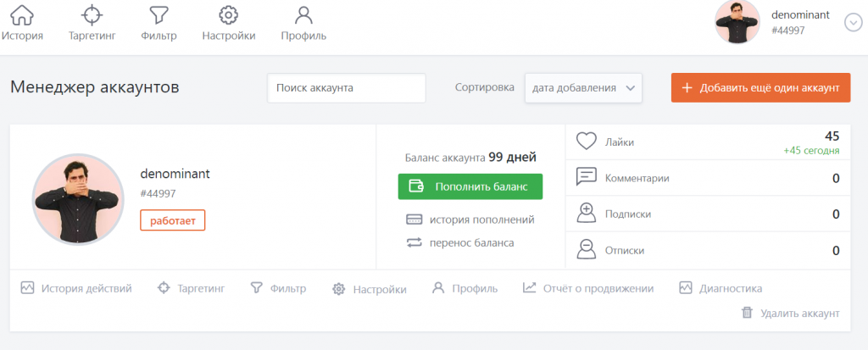Click the chart icon beside Диагностика
The image size is (868, 350).
[x=686, y=288]
